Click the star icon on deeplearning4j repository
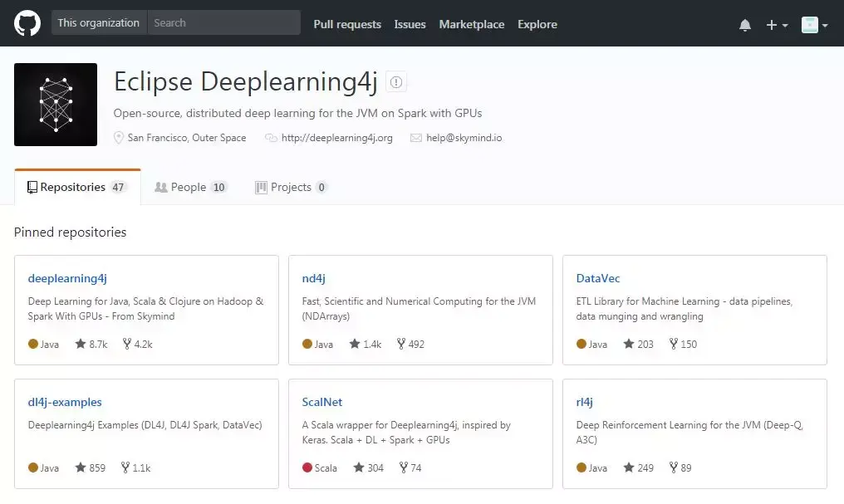 [79, 344]
